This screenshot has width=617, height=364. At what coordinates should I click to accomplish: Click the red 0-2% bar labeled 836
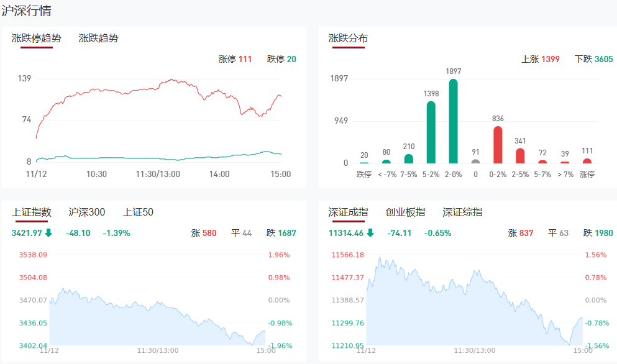coord(498,145)
